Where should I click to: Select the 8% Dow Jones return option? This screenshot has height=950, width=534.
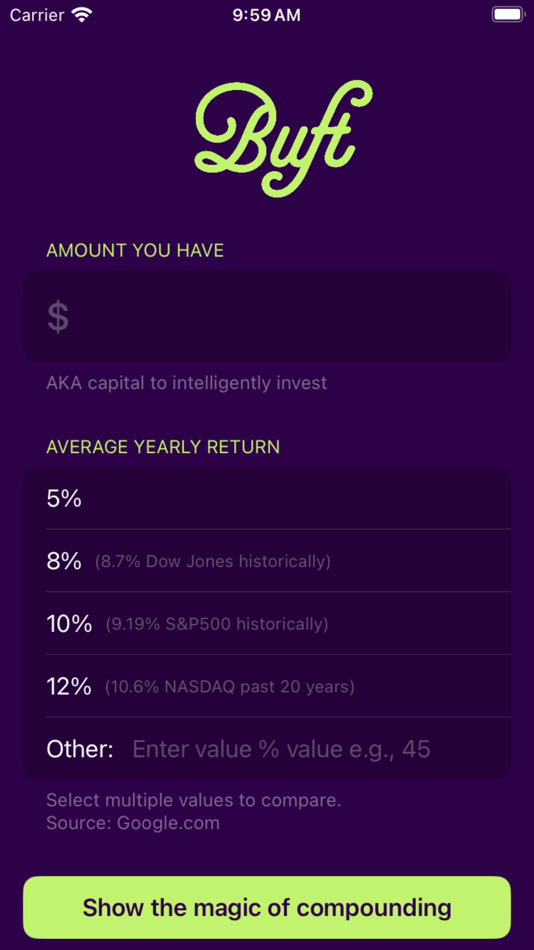coord(267,561)
